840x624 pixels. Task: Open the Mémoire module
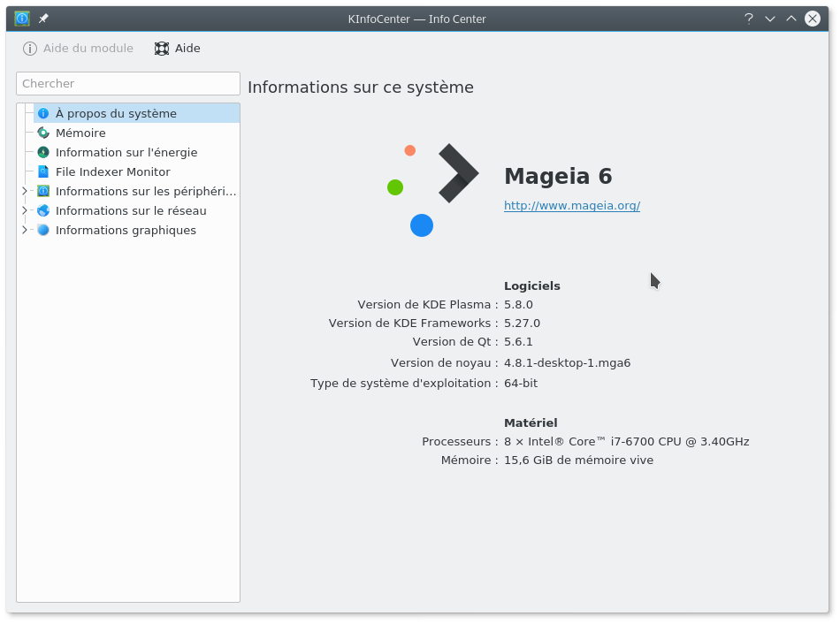coord(80,133)
